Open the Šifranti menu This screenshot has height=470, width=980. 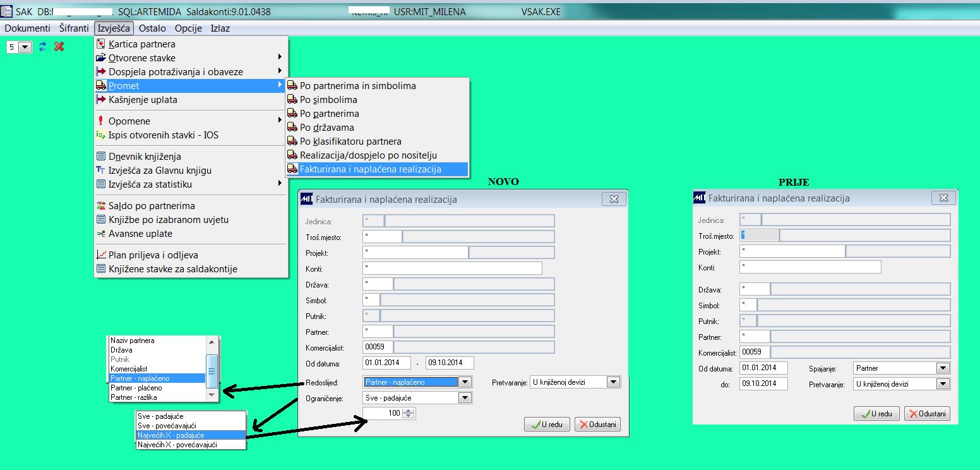[x=74, y=28]
